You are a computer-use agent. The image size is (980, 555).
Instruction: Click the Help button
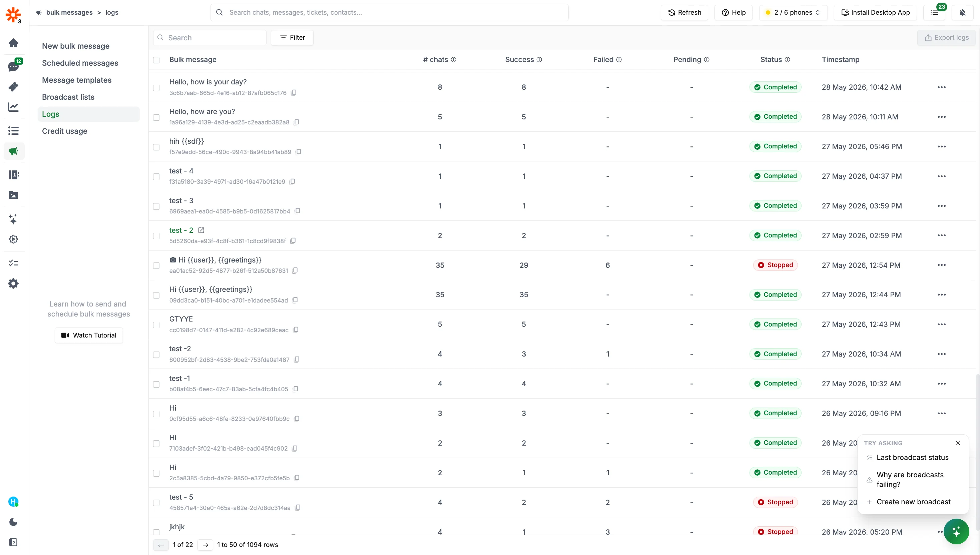(733, 13)
